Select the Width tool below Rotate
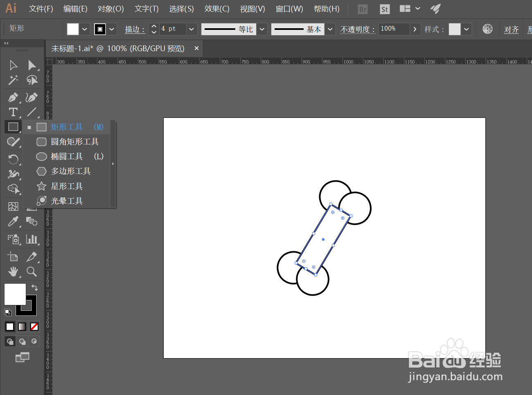Image resolution: width=532 pixels, height=395 pixels. point(13,174)
